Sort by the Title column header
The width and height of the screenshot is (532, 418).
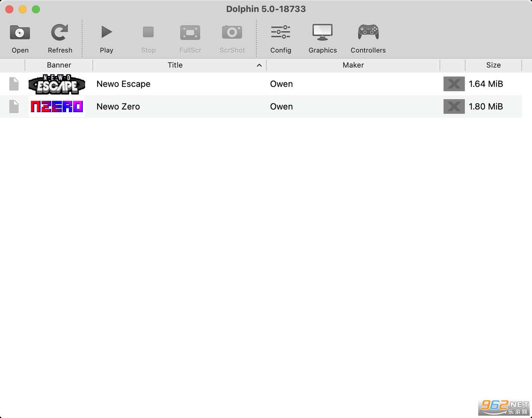click(x=175, y=65)
